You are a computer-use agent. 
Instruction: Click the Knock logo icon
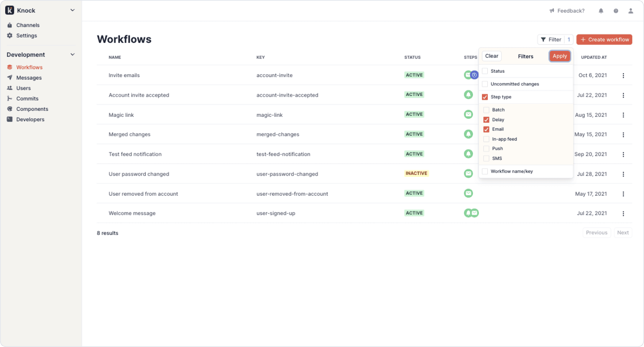[x=10, y=10]
